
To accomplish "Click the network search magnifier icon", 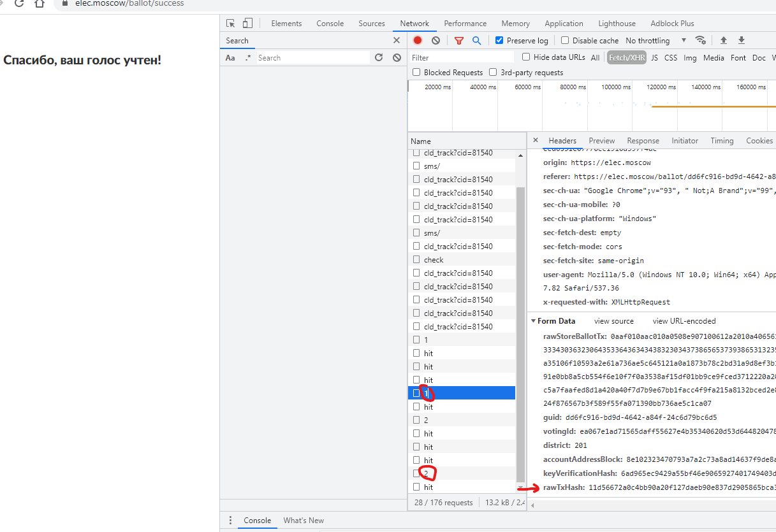I will coord(476,40).
